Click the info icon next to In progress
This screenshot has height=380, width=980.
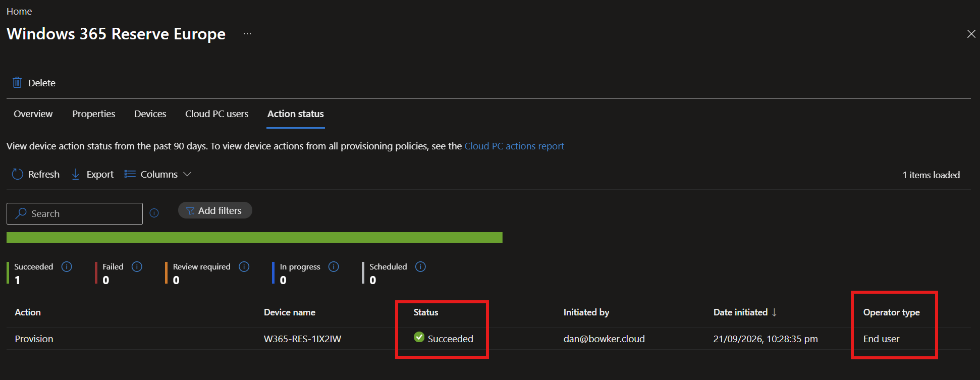(x=334, y=266)
